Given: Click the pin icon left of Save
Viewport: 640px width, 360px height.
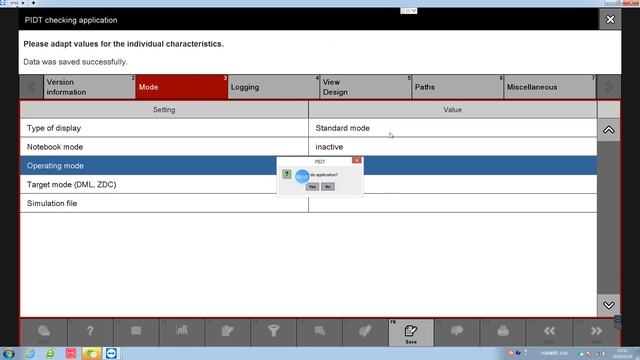Looking at the screenshot, I should coord(365,331).
